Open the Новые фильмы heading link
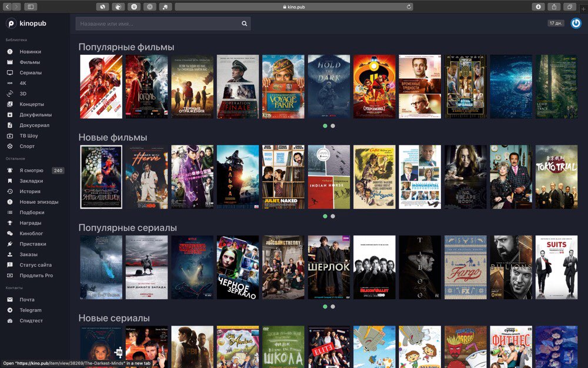The height and width of the screenshot is (368, 588). pos(113,137)
